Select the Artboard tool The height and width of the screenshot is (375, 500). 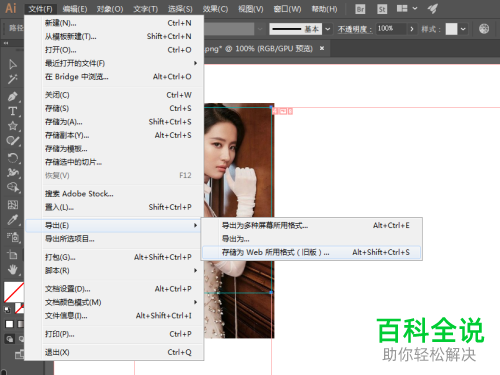click(13, 255)
